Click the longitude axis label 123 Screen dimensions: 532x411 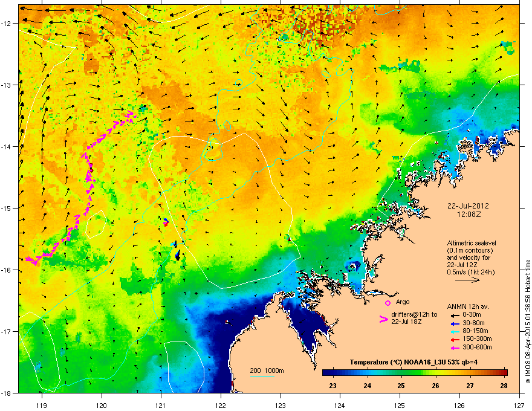[281, 405]
